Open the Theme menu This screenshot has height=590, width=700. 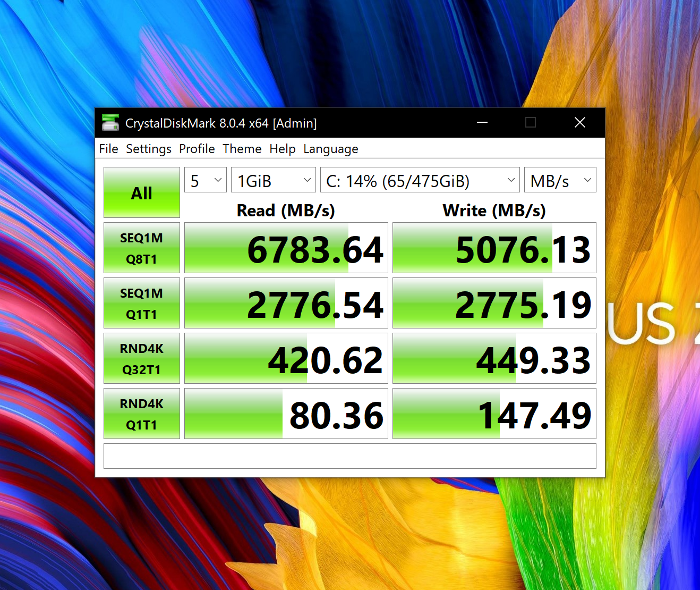coord(242,149)
